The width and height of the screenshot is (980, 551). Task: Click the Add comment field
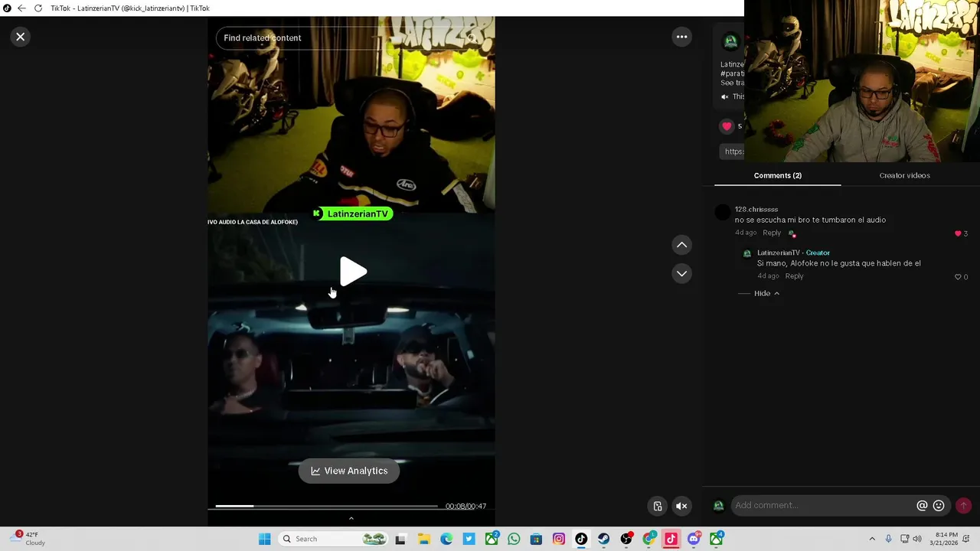(823, 505)
